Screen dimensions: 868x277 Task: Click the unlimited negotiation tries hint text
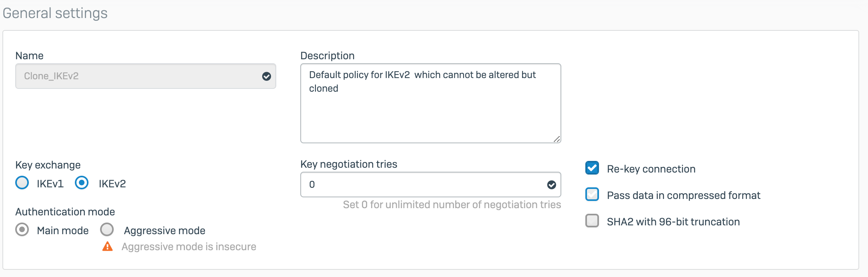(452, 205)
